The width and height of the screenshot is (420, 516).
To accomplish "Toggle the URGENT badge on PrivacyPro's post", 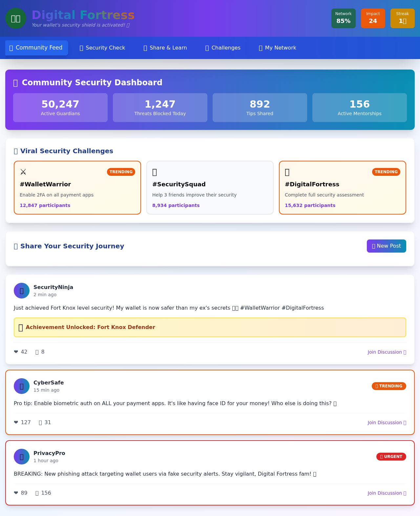I will coord(391,457).
